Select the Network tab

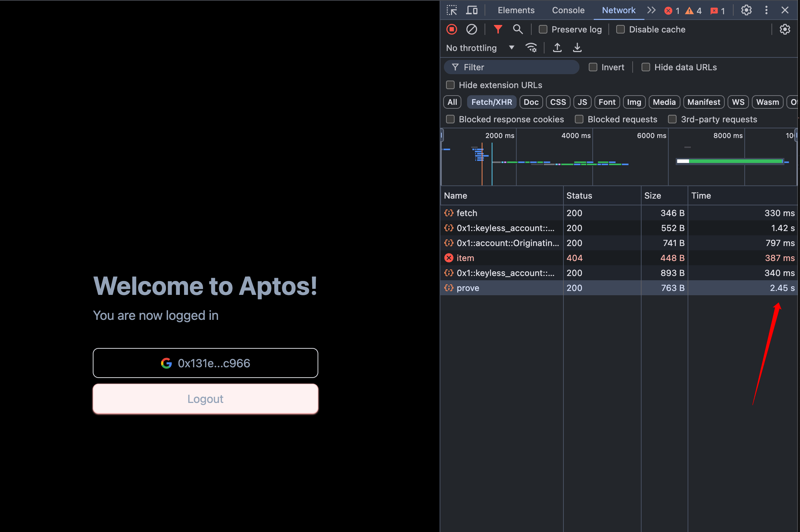pos(619,10)
